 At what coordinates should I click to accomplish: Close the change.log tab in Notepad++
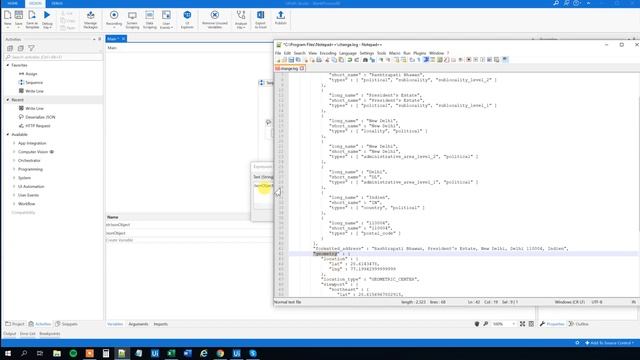click(x=302, y=69)
